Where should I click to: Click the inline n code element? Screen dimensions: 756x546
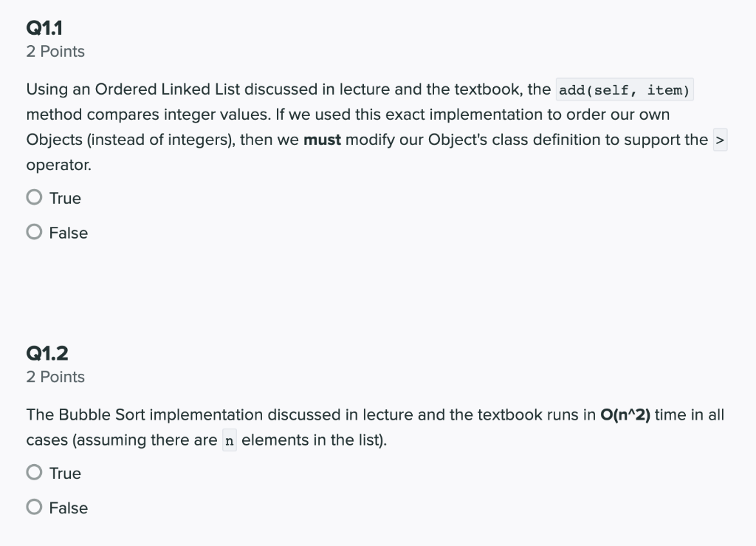[230, 440]
